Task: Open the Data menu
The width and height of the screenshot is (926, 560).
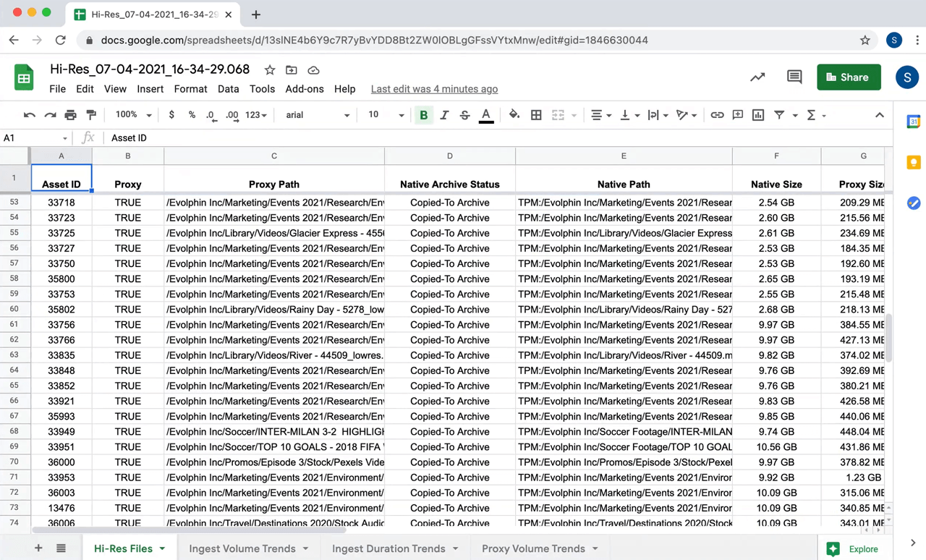Action: click(x=228, y=89)
